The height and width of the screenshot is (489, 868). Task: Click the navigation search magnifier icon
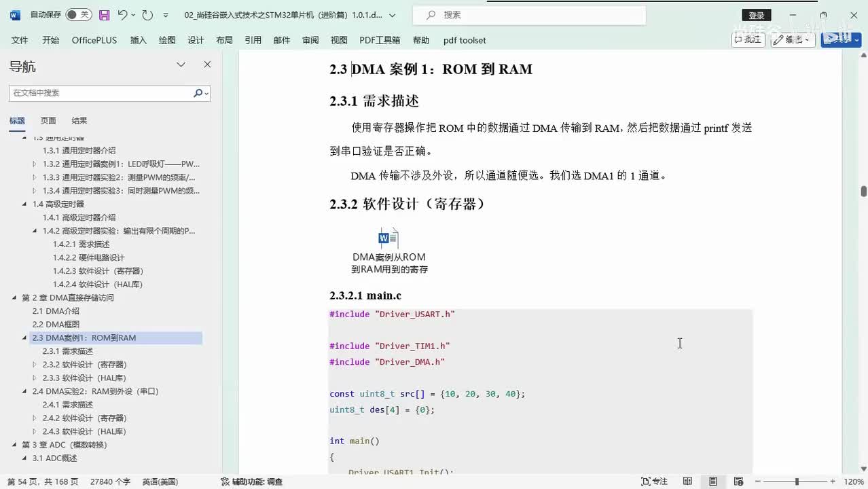(x=198, y=93)
